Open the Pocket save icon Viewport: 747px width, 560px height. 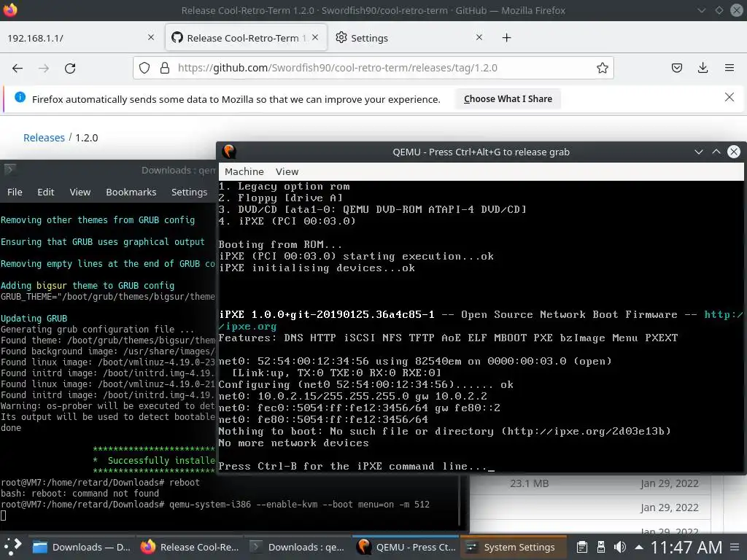pyautogui.click(x=676, y=68)
